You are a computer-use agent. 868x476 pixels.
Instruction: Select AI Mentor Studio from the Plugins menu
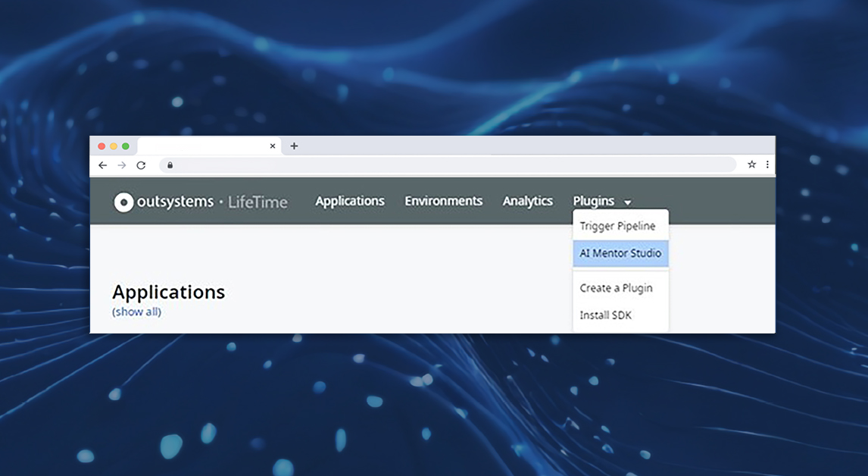pyautogui.click(x=620, y=253)
